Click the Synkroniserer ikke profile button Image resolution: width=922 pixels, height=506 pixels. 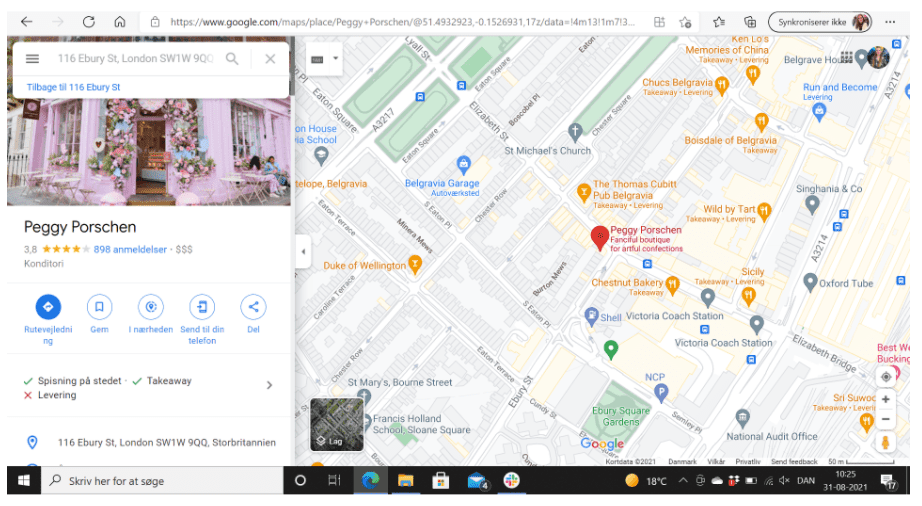click(820, 22)
